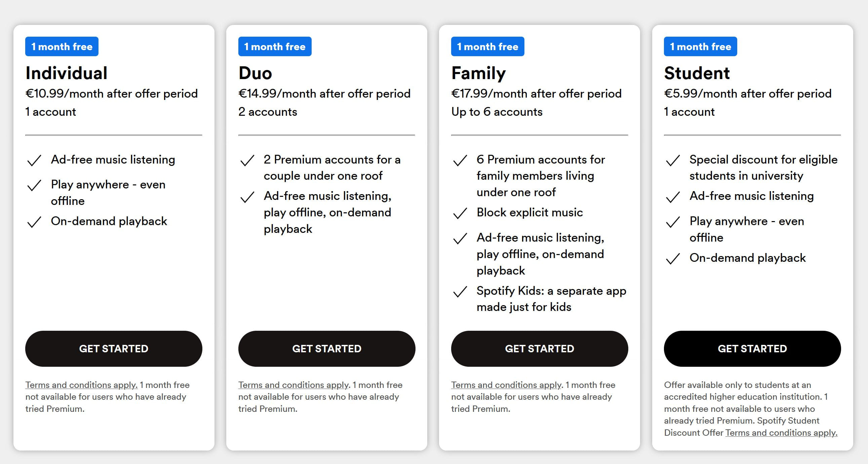The image size is (868, 464).
Task: Click Get Started button for Duo plan
Action: (326, 348)
